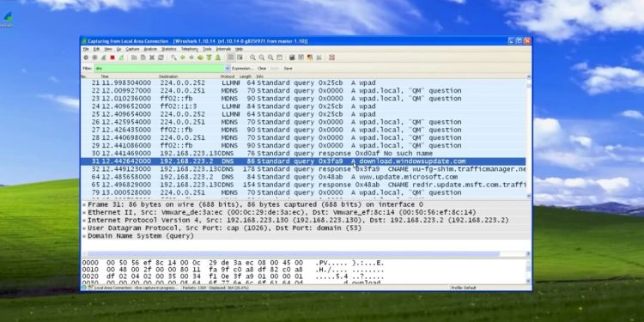This screenshot has width=644, height=322.
Task: Sort by the Protocol column header
Action: click(228, 76)
